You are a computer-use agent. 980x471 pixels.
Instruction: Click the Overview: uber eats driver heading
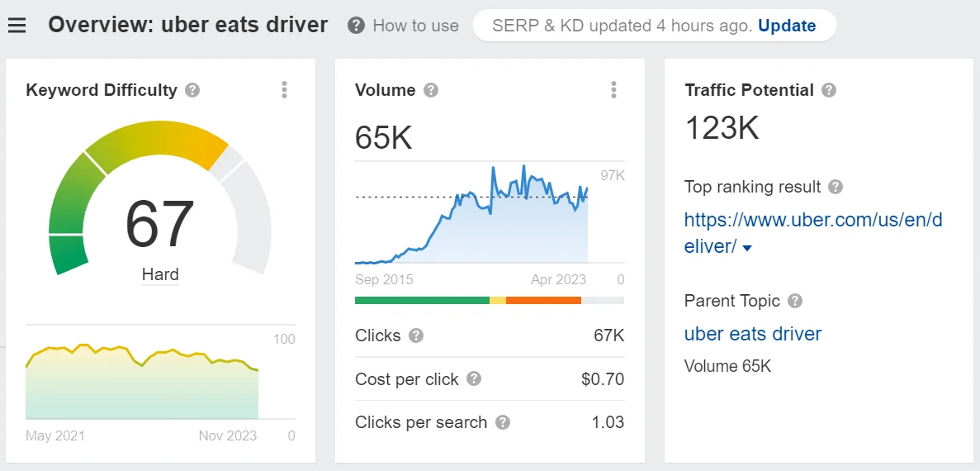188,25
